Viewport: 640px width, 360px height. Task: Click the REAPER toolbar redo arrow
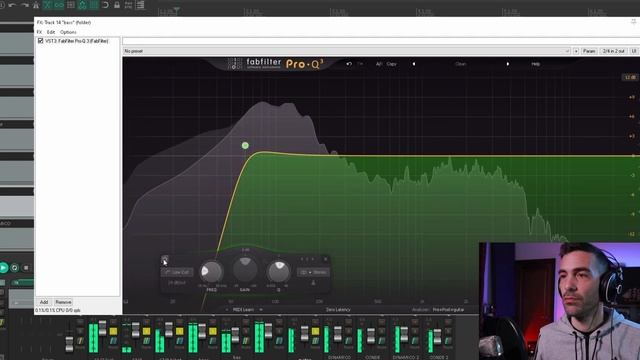tap(24, 5)
